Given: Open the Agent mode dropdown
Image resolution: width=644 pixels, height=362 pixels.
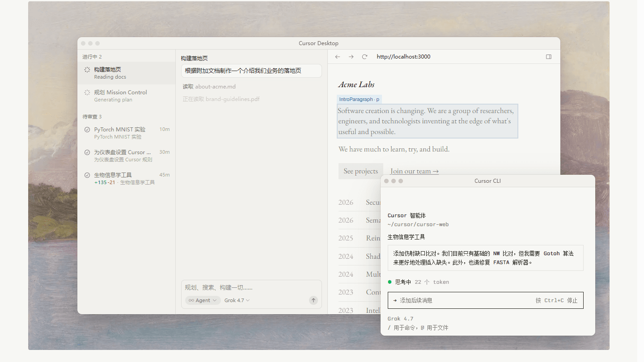Looking at the screenshot, I should 203,300.
